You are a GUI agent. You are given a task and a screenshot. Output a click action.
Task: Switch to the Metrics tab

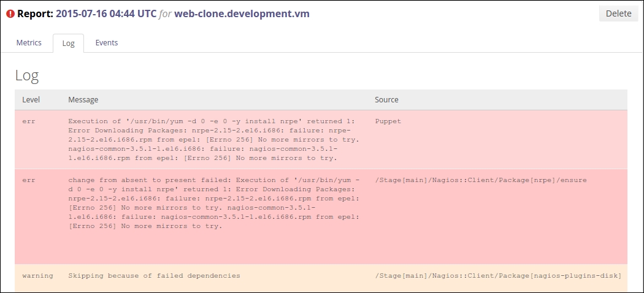coord(29,43)
